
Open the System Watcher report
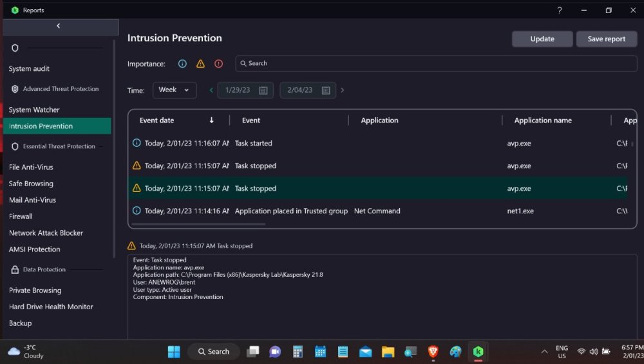34,110
